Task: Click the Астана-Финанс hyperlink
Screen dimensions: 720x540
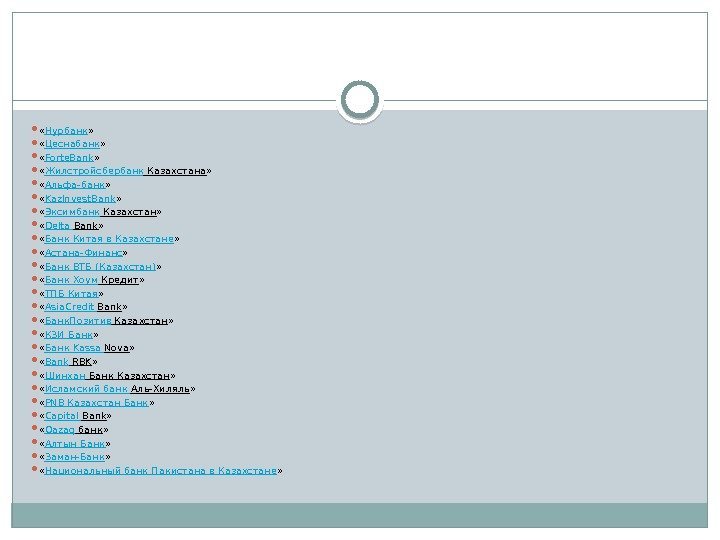Action: (84, 253)
